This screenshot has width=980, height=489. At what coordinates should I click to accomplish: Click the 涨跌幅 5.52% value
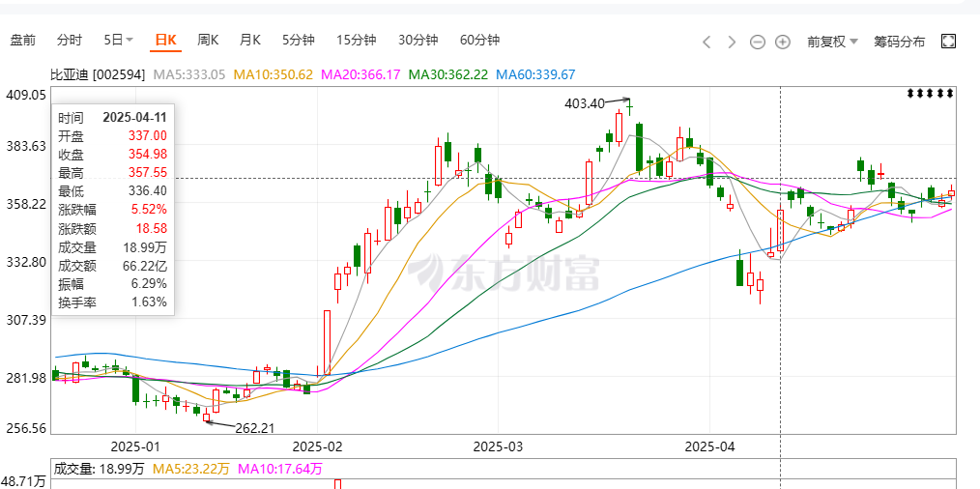[x=149, y=210]
